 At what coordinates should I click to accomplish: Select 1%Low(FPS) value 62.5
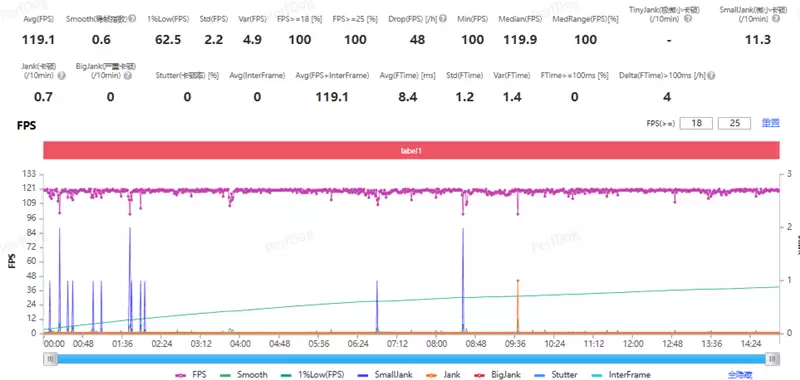pyautogui.click(x=168, y=40)
